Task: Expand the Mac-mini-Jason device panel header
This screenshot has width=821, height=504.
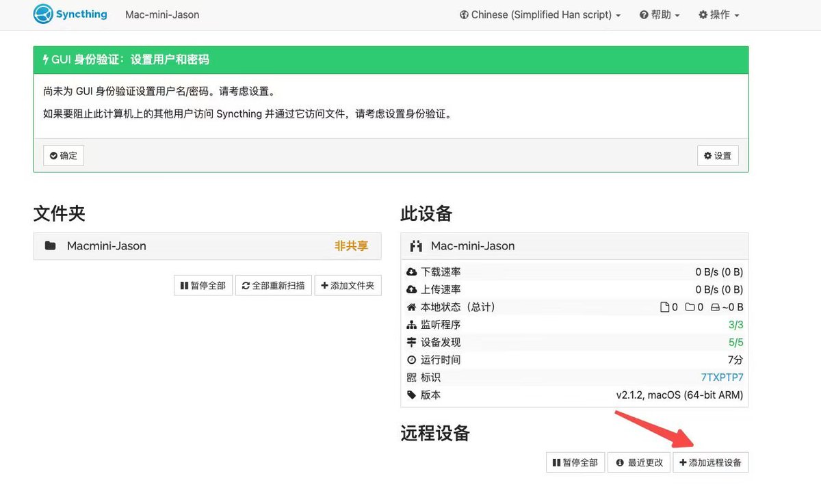Action: coord(574,246)
